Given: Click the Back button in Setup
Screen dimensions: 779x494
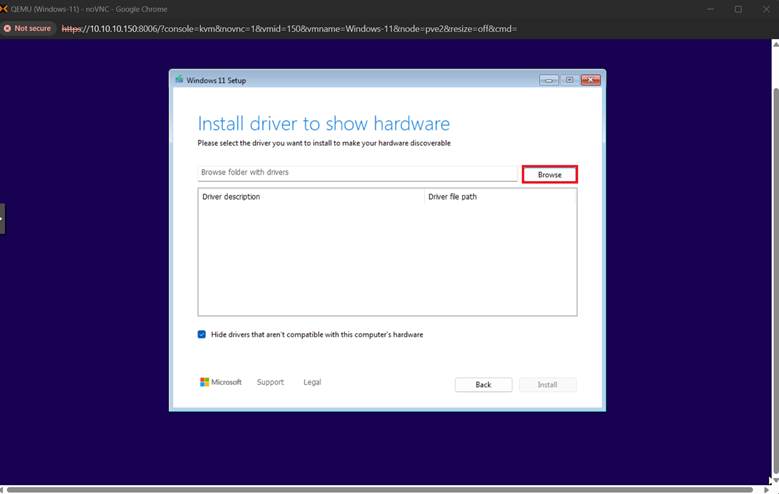Looking at the screenshot, I should pos(483,385).
